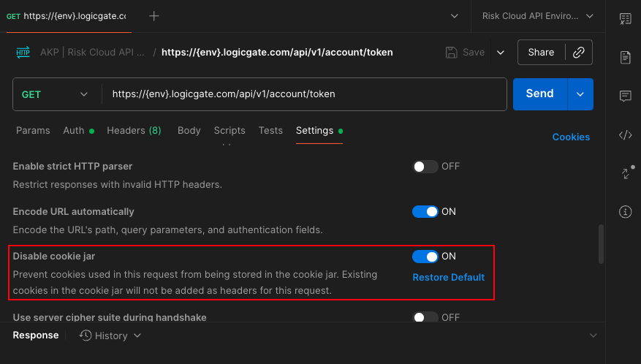
Task: Click the request info icon in sidebar
Action: [x=625, y=212]
